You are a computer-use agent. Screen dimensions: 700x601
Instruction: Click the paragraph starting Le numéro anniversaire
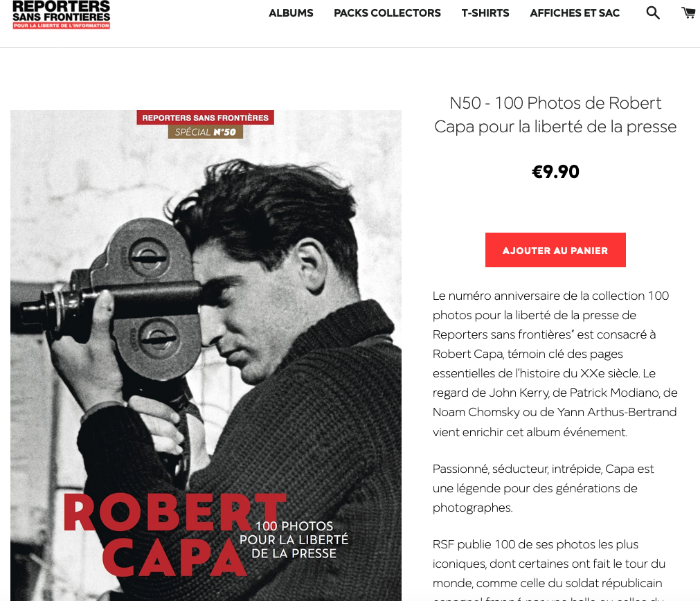[x=555, y=364]
